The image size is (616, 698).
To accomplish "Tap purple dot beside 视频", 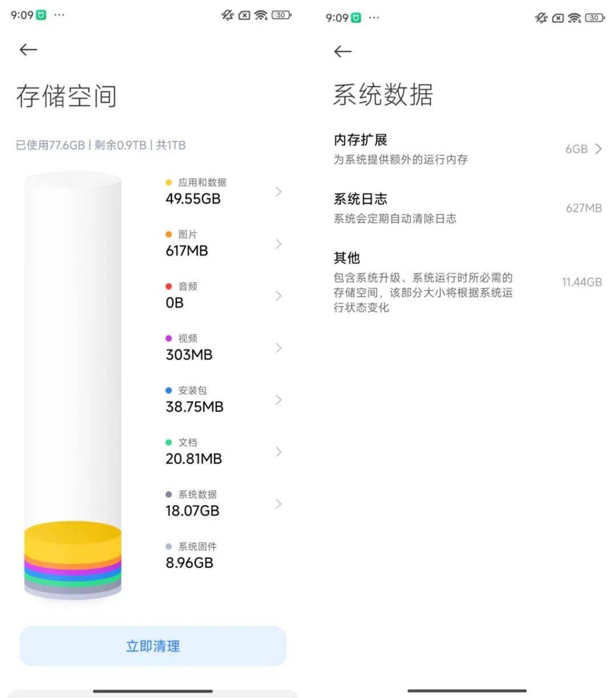I will click(168, 338).
